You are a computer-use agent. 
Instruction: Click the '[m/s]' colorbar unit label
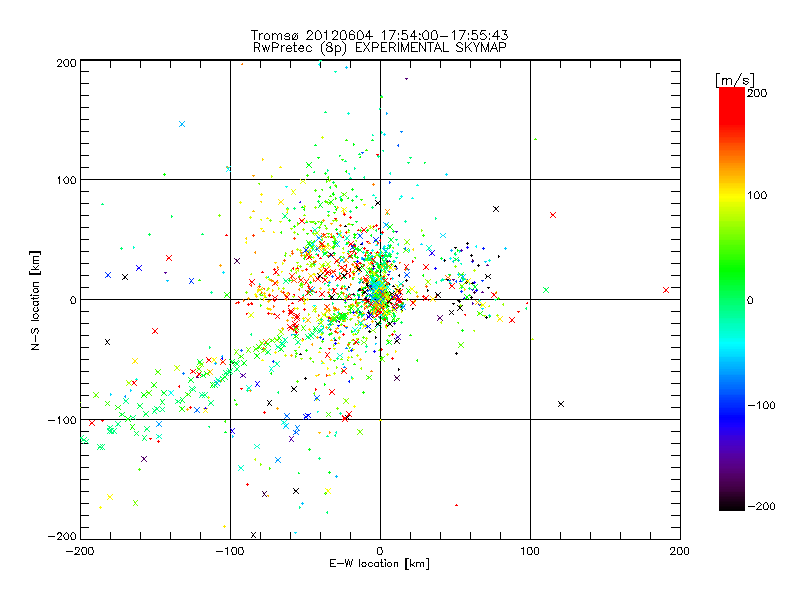tap(735, 80)
